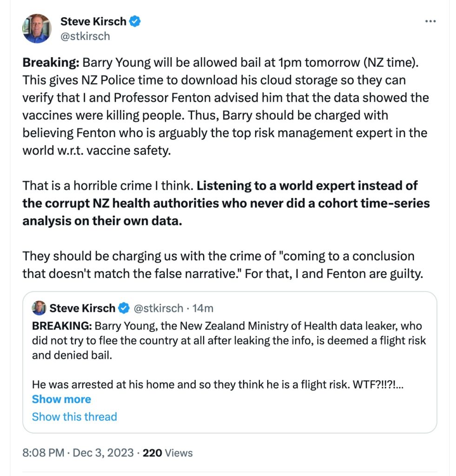Open the quoted tweet's 14m timestamp
Screen dimensions: 456x476
[203, 308]
